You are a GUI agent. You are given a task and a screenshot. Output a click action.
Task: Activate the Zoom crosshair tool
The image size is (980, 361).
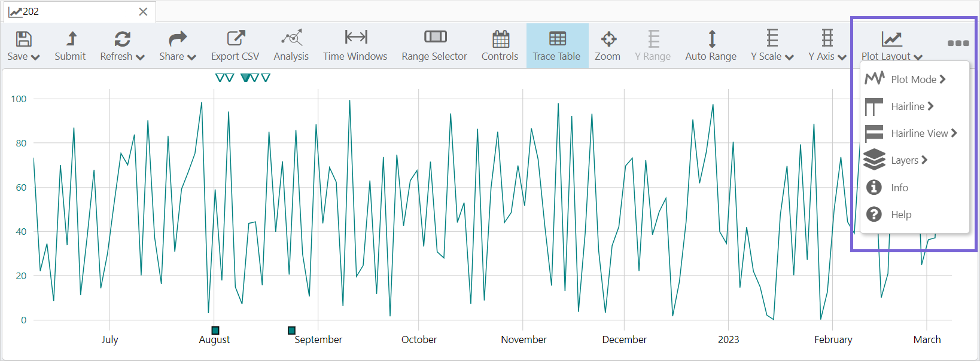(x=608, y=39)
